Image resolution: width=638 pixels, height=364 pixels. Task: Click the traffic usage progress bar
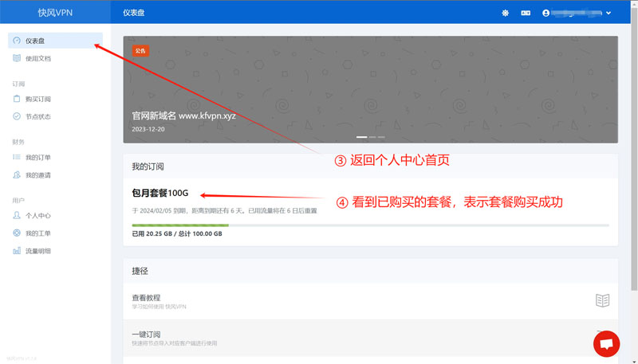coord(370,225)
